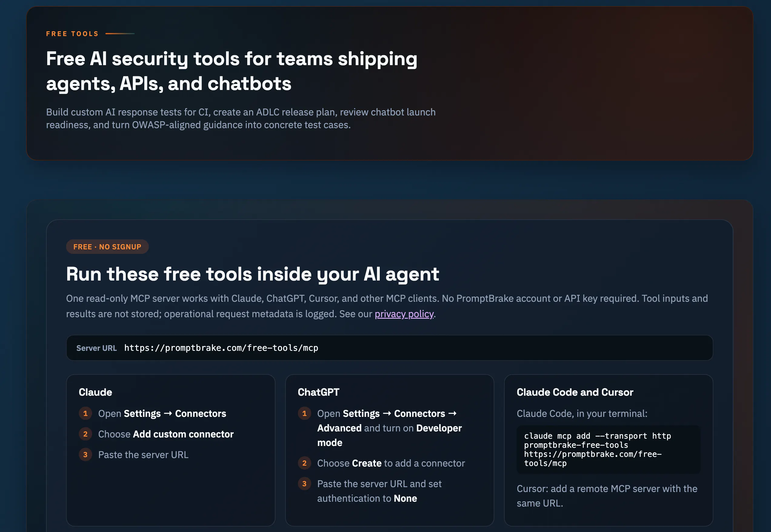The image size is (771, 532).
Task: Click the FREE · NO SIGNUP badge
Action: click(x=107, y=247)
